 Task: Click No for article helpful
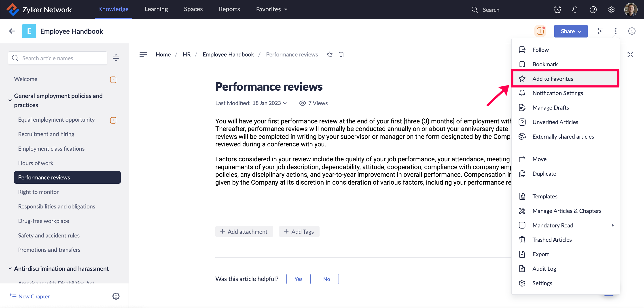pos(326,279)
